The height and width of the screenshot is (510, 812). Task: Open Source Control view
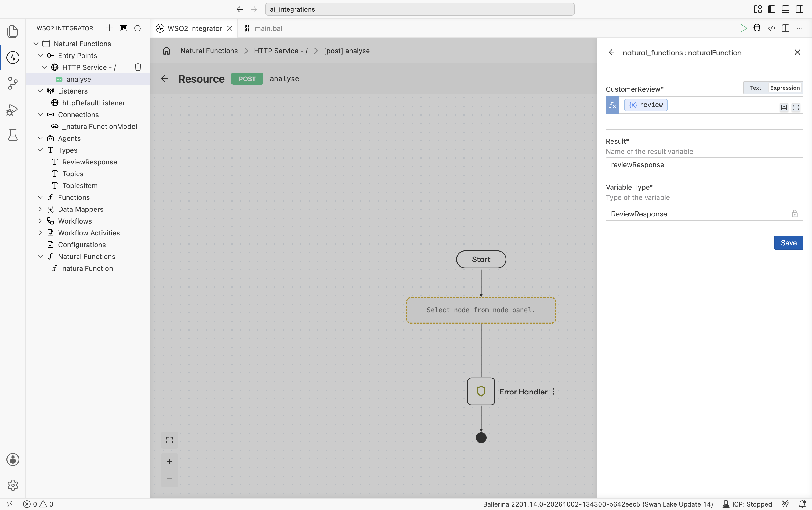[x=13, y=83]
